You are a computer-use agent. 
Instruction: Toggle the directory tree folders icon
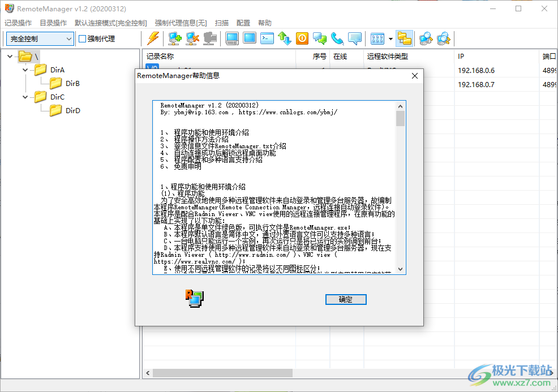404,38
